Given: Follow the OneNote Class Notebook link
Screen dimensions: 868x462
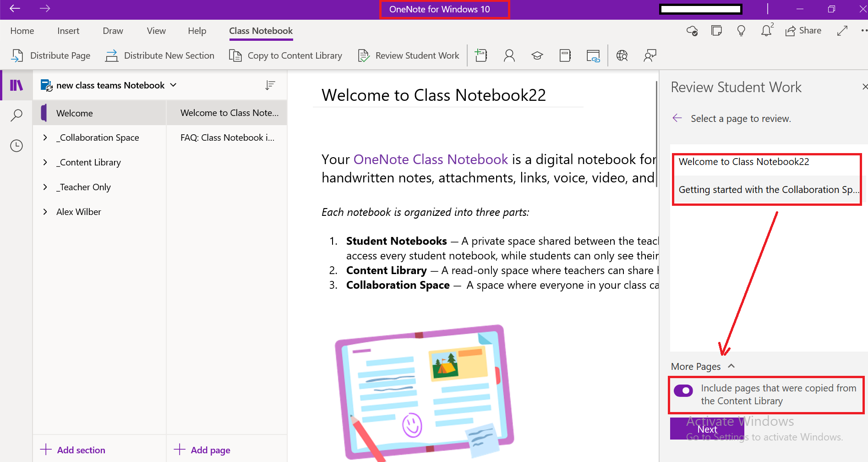Looking at the screenshot, I should 431,159.
